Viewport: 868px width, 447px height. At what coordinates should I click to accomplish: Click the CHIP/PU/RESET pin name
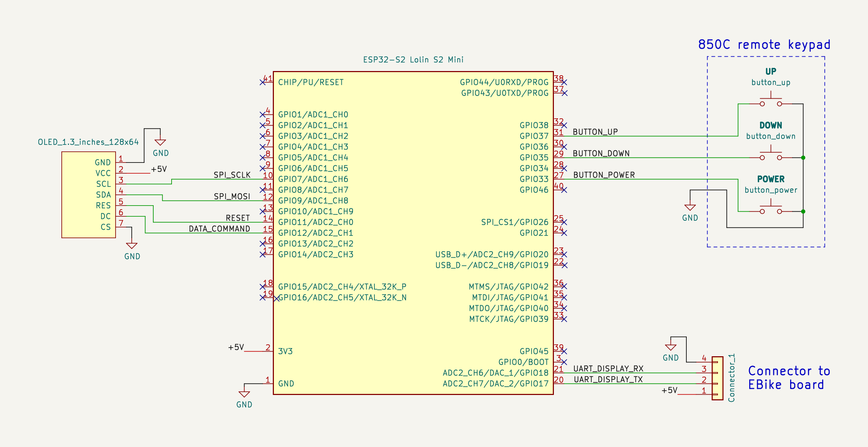pyautogui.click(x=311, y=82)
